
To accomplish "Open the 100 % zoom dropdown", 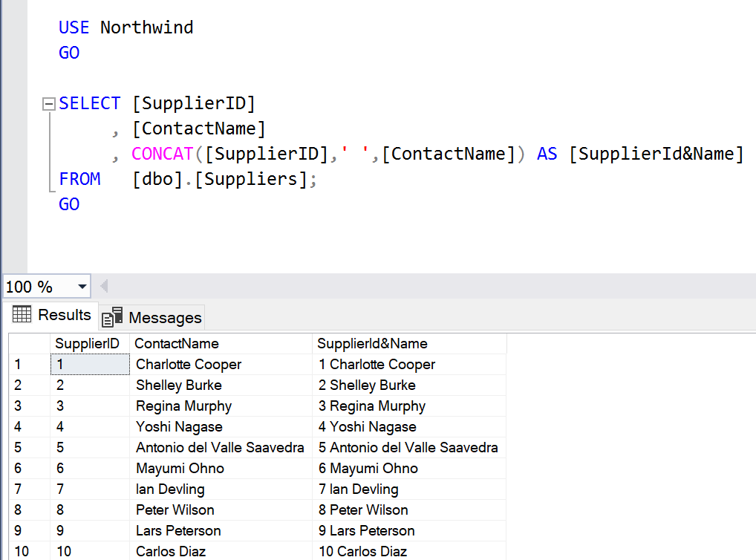I will point(82,287).
